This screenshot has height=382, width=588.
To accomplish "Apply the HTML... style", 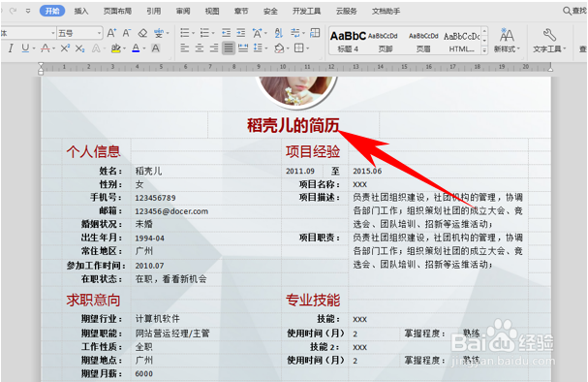I will (x=462, y=41).
